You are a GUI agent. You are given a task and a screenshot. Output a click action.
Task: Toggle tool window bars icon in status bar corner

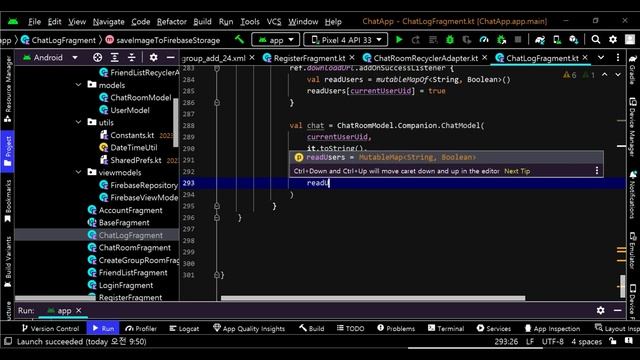pyautogui.click(x=8, y=341)
